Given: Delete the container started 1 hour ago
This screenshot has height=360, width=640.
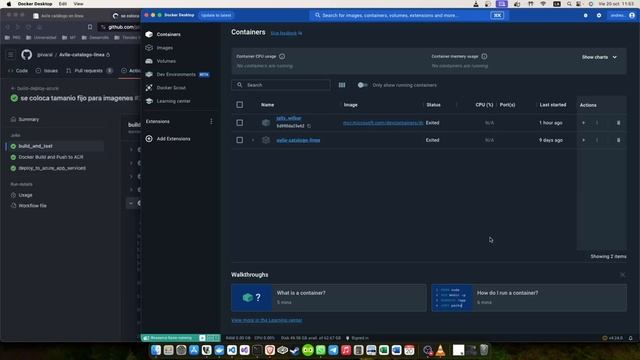Looking at the screenshot, I should (x=618, y=123).
